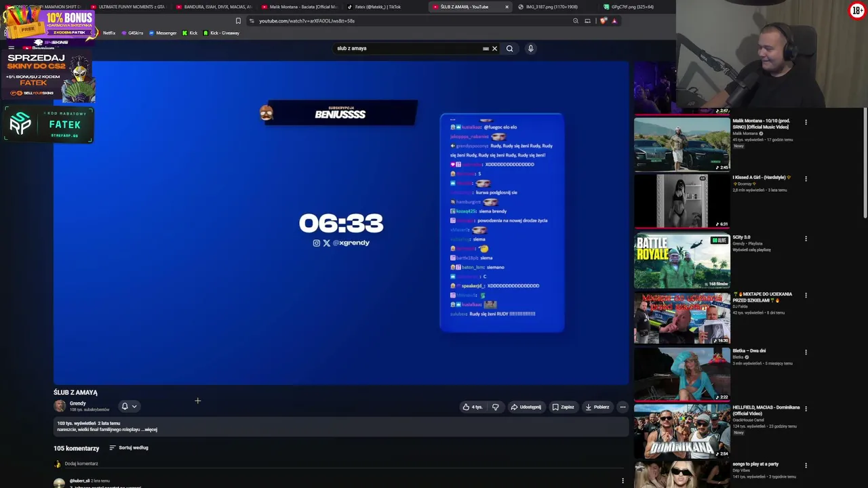Open options for I Kissed A Girl video
Image resolution: width=868 pixels, height=488 pixels.
tap(806, 179)
